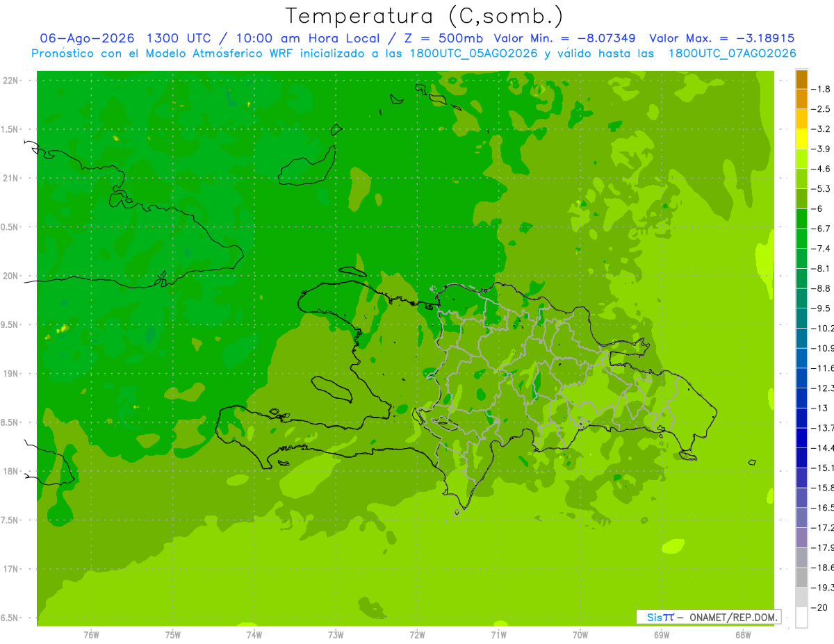Click the "74W" longitude label
The height and width of the screenshot is (644, 834).
pyautogui.click(x=254, y=635)
